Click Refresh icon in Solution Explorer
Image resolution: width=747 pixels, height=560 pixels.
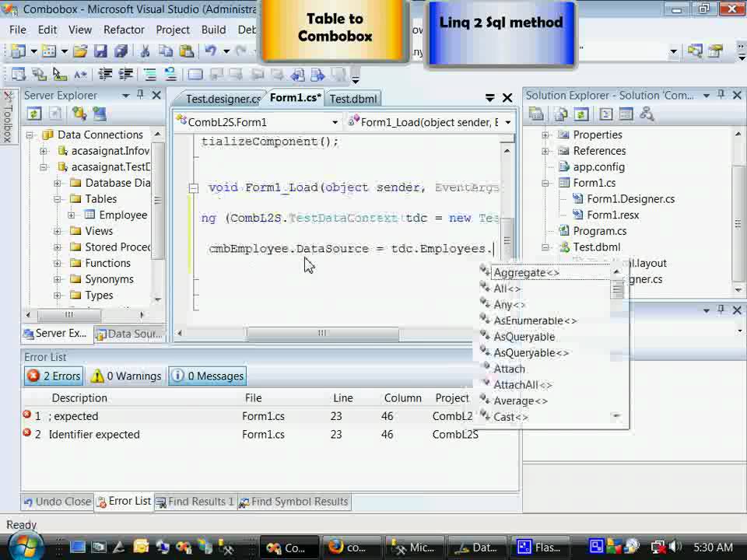pyautogui.click(x=581, y=114)
